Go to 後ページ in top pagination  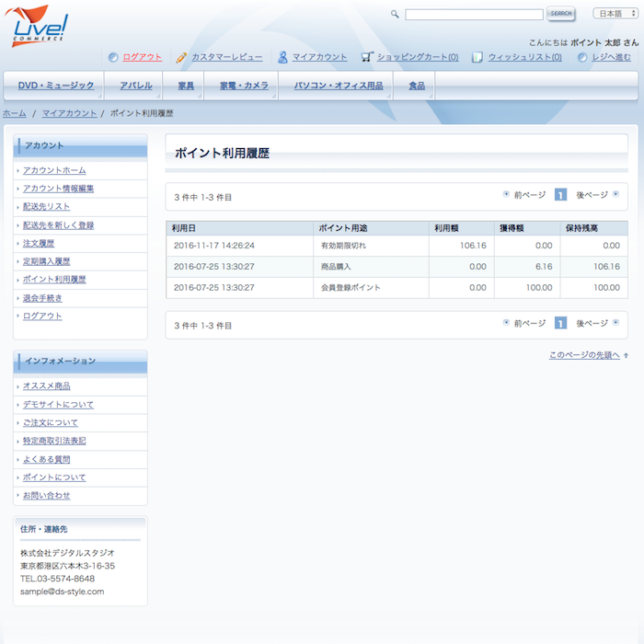pos(592,195)
